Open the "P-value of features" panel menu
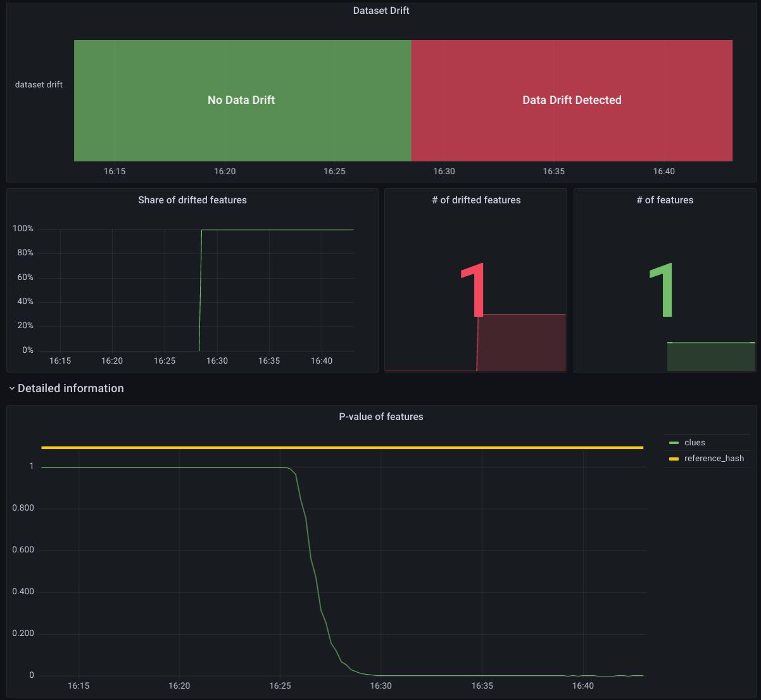The image size is (761, 700). (380, 416)
